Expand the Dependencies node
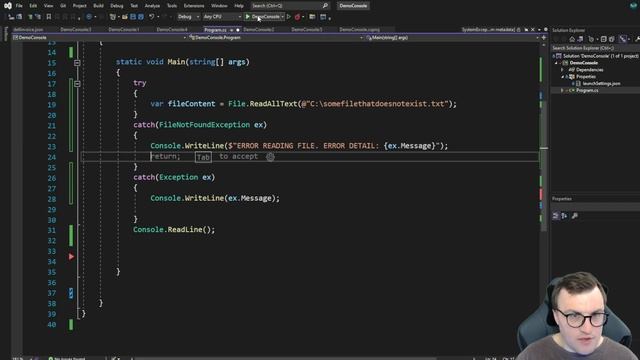 [562, 70]
